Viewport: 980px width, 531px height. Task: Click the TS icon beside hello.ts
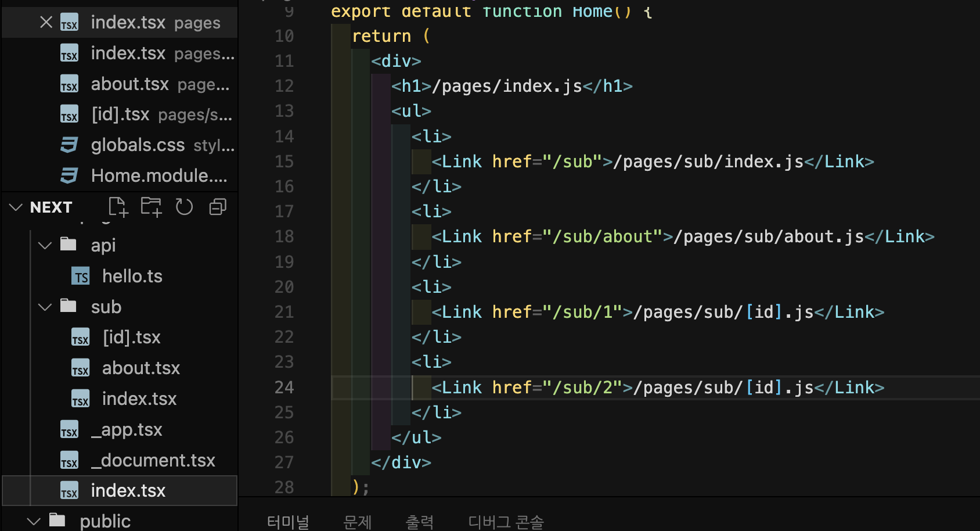81,277
